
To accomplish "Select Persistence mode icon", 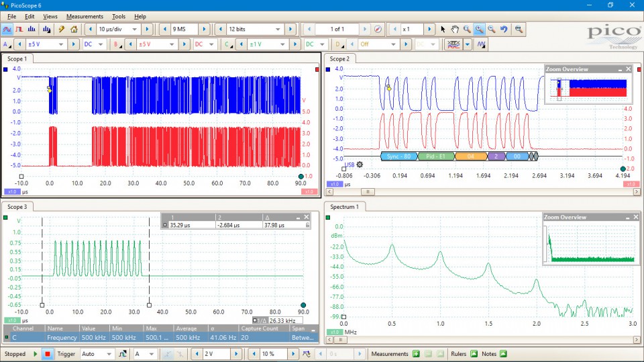I will click(x=20, y=30).
